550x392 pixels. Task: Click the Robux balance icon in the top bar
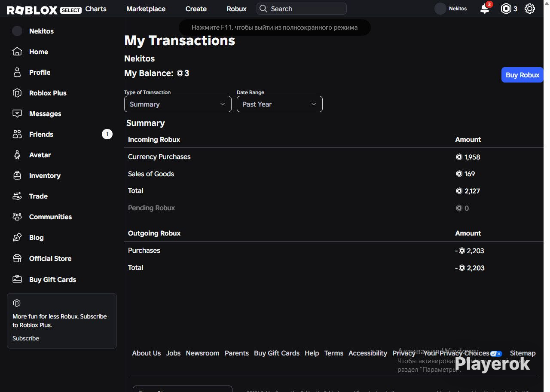point(506,9)
